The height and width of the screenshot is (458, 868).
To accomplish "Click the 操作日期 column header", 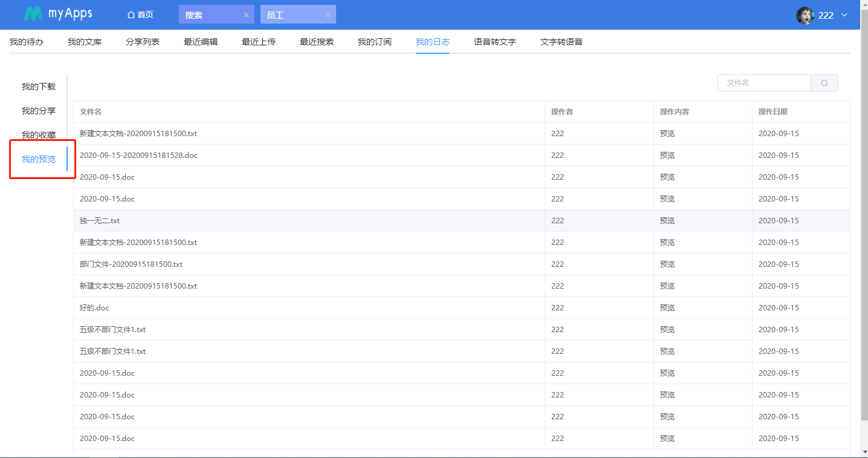I will pyautogui.click(x=772, y=112).
